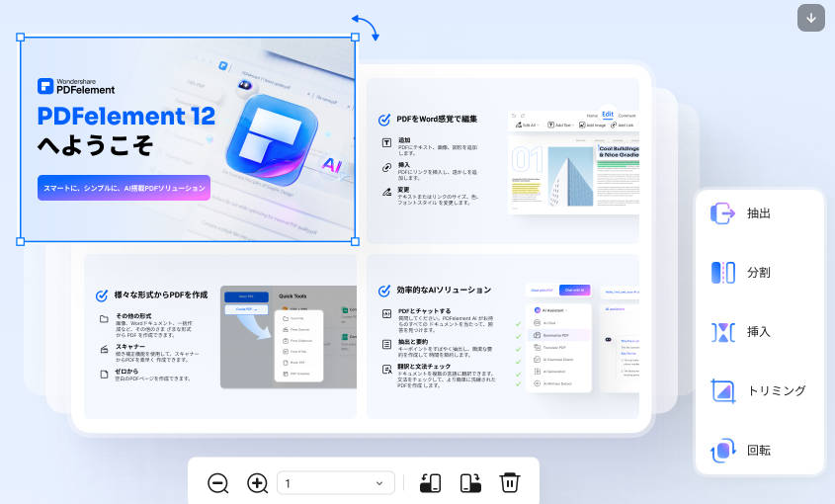Select the トリミング crop option

[759, 391]
